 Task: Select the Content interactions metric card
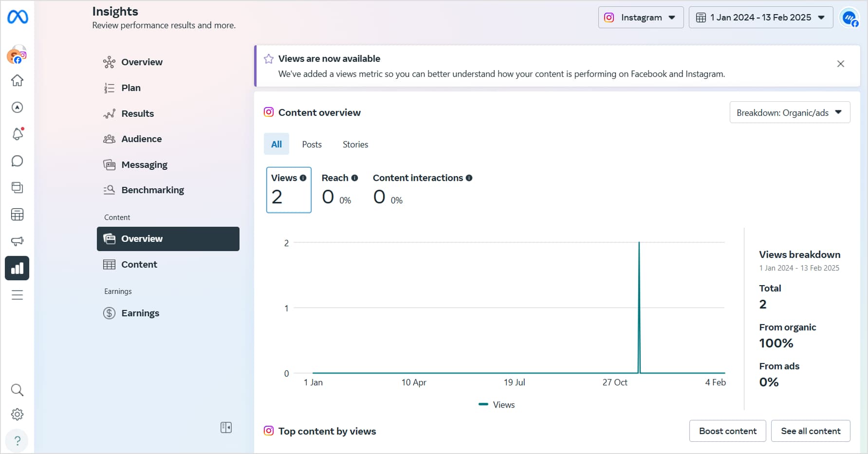(x=423, y=190)
